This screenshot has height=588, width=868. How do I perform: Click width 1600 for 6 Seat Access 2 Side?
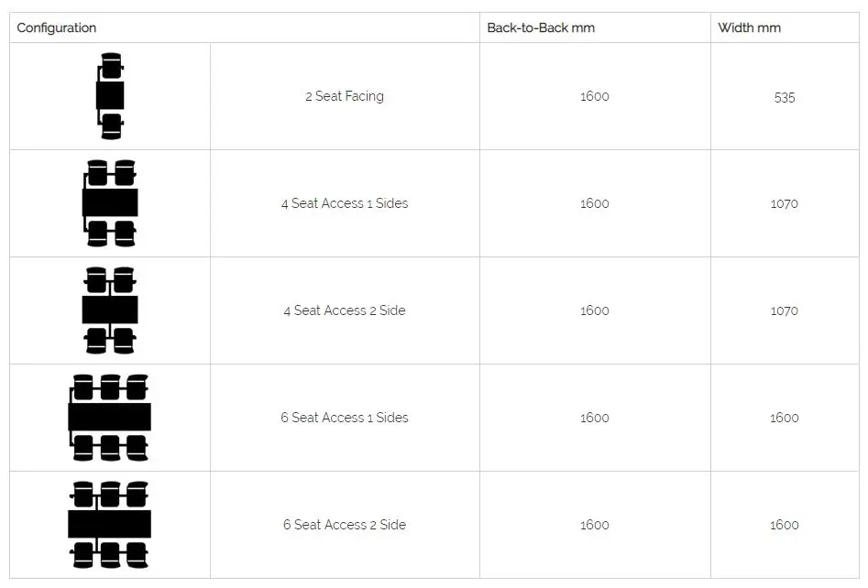click(x=785, y=525)
